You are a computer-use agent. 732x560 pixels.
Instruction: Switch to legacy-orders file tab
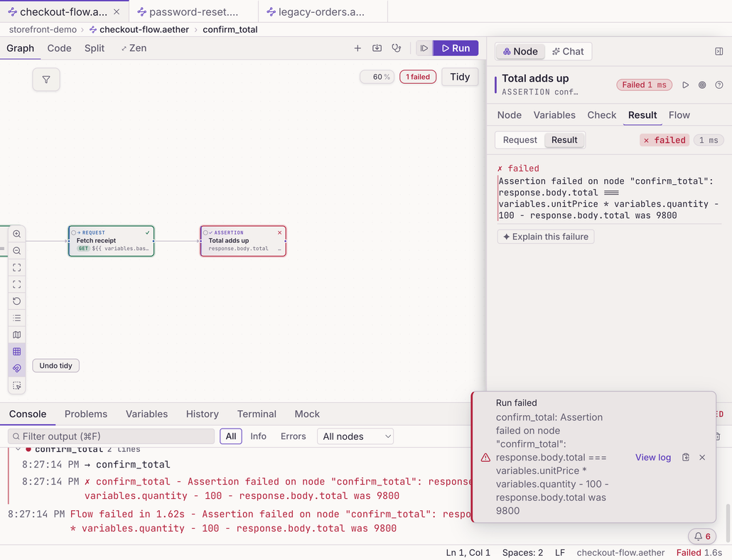point(322,11)
